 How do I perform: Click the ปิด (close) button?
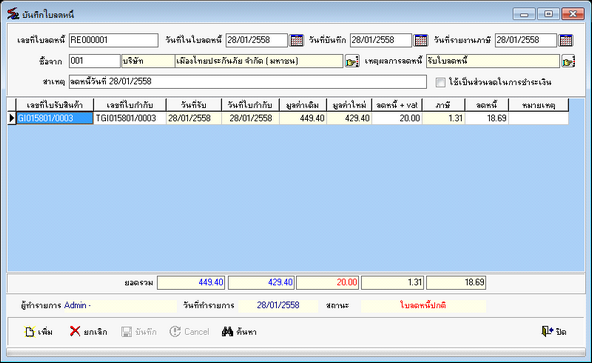click(x=554, y=332)
